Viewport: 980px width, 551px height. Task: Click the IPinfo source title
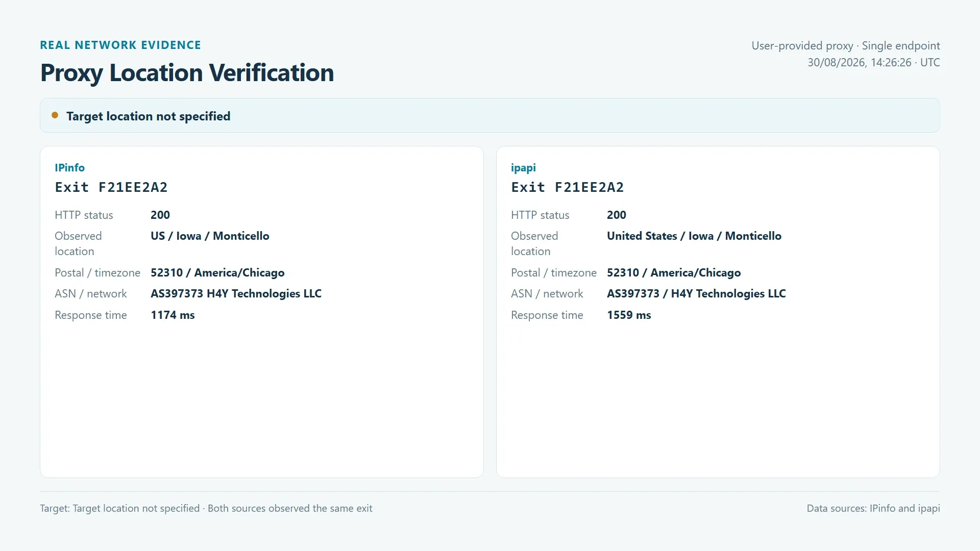69,167
